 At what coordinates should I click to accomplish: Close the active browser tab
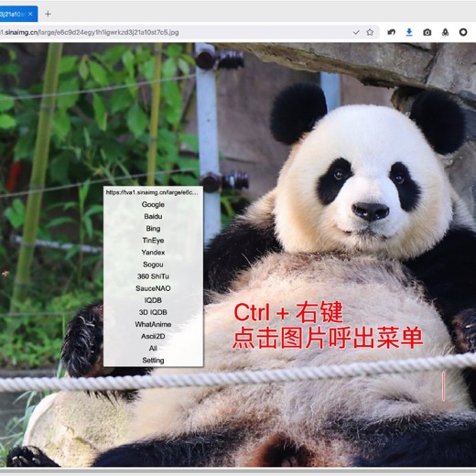(x=30, y=14)
